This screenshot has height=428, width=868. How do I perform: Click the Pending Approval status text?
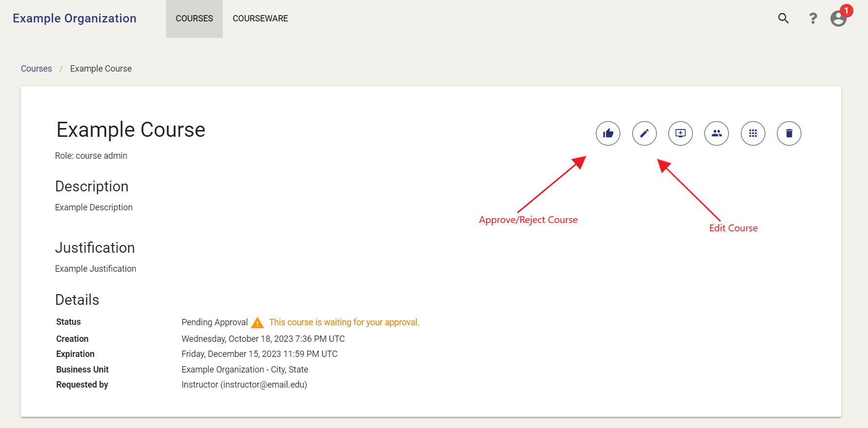[x=215, y=322]
